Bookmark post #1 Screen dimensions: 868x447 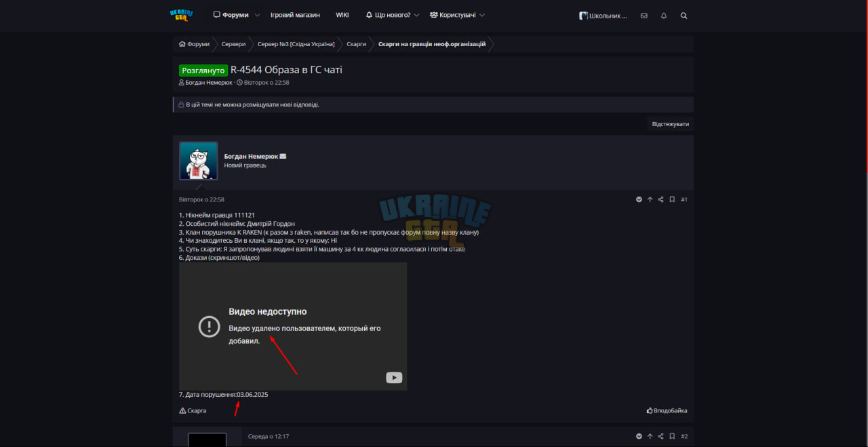pyautogui.click(x=672, y=199)
